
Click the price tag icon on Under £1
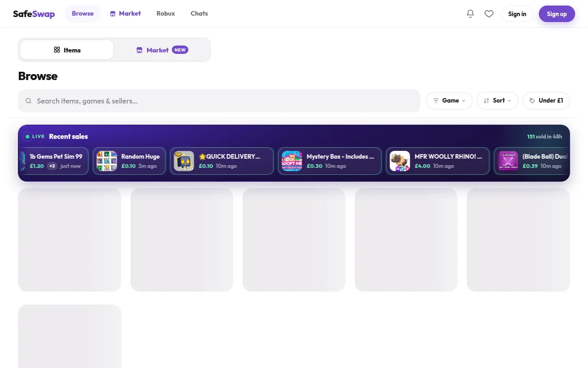(532, 101)
